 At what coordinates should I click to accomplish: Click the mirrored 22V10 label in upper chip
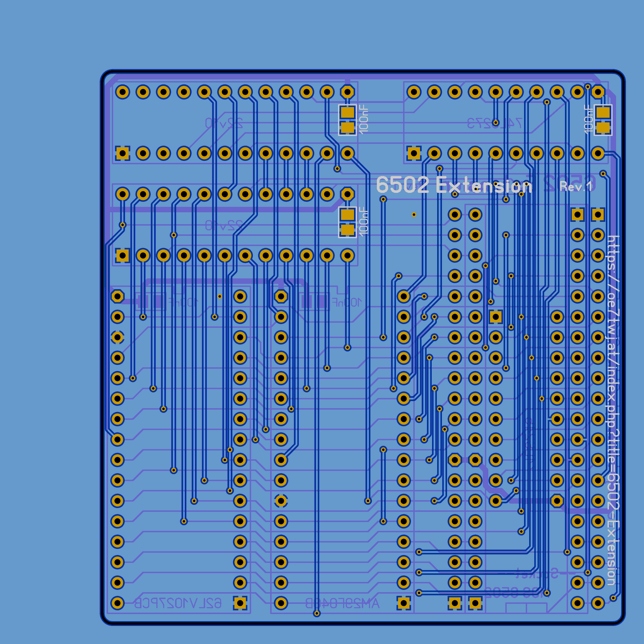(x=224, y=123)
